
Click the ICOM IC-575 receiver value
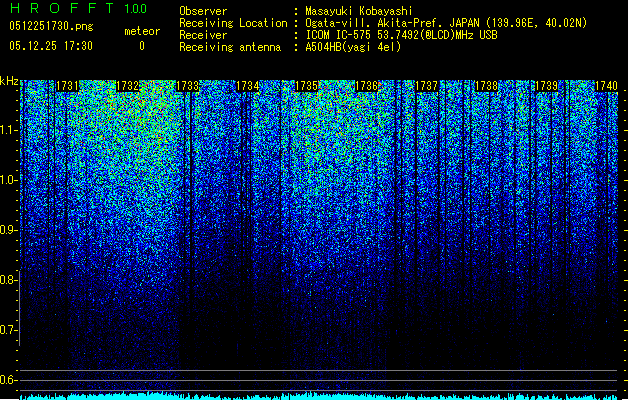(x=401, y=35)
